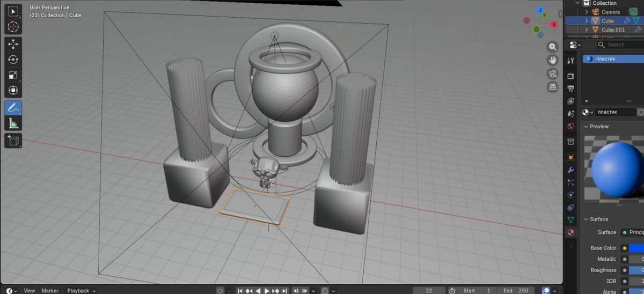This screenshot has height=294, width=644.
Task: Click the Z axis on navigation gizmo
Action: coord(541,10)
